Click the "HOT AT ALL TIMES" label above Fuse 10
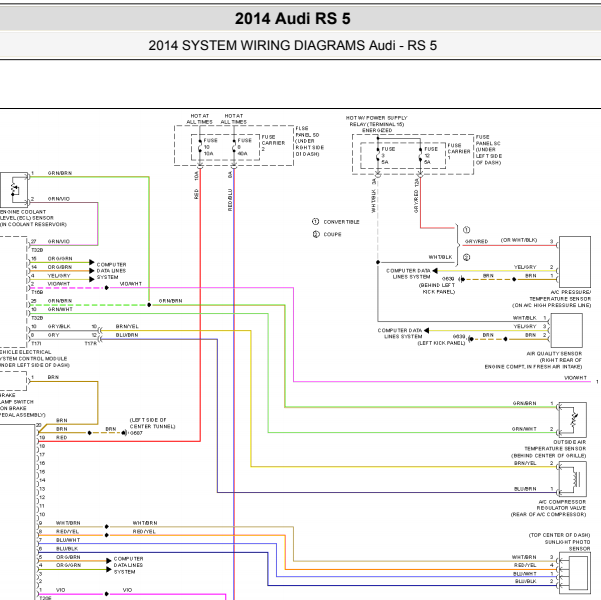Screen dimensions: 601x600 (200, 119)
